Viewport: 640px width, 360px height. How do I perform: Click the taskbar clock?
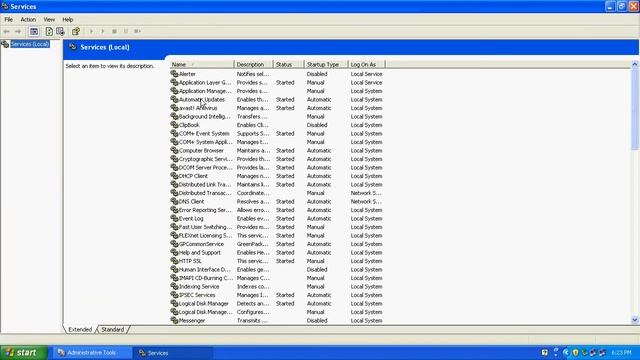622,353
